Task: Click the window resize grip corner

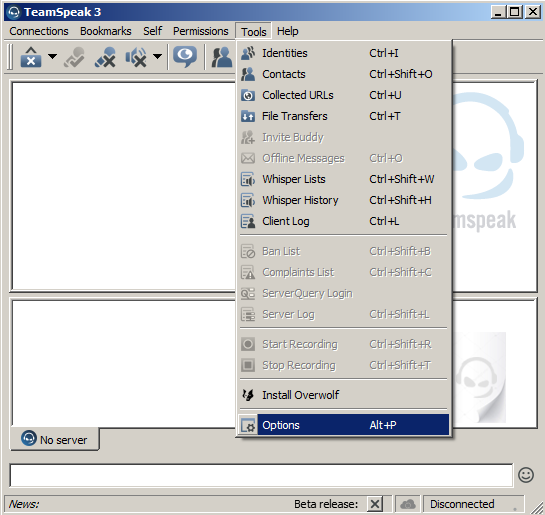Action: pyautogui.click(x=536, y=508)
